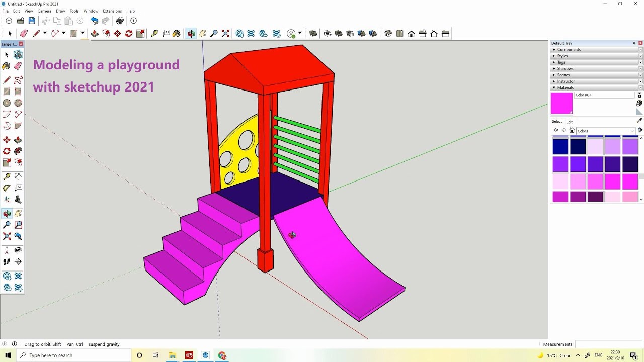The image size is (644, 362).
Task: Click the Save icon in the top toolbar
Action: (32, 21)
